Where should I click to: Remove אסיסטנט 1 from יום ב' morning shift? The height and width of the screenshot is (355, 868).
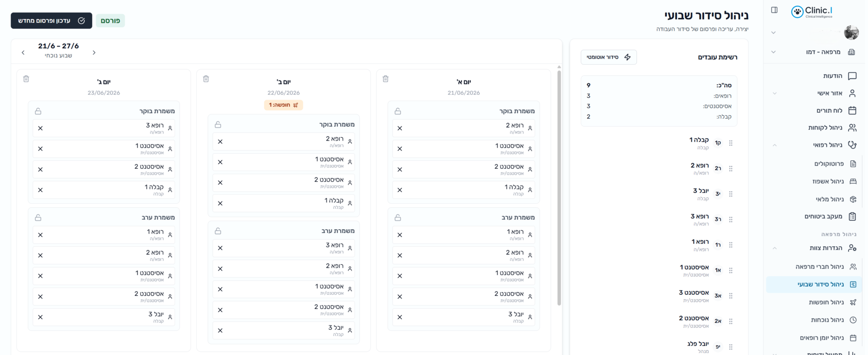click(x=220, y=162)
